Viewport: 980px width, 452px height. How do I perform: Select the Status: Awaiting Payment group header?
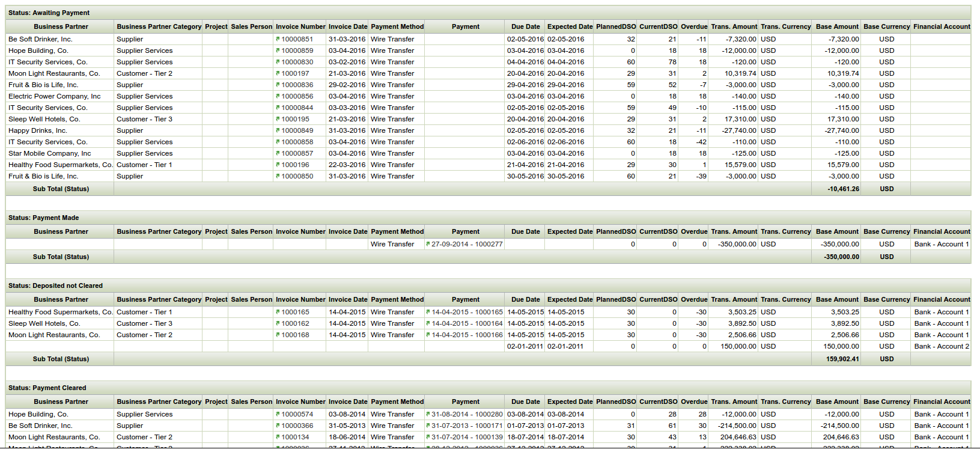tap(49, 13)
